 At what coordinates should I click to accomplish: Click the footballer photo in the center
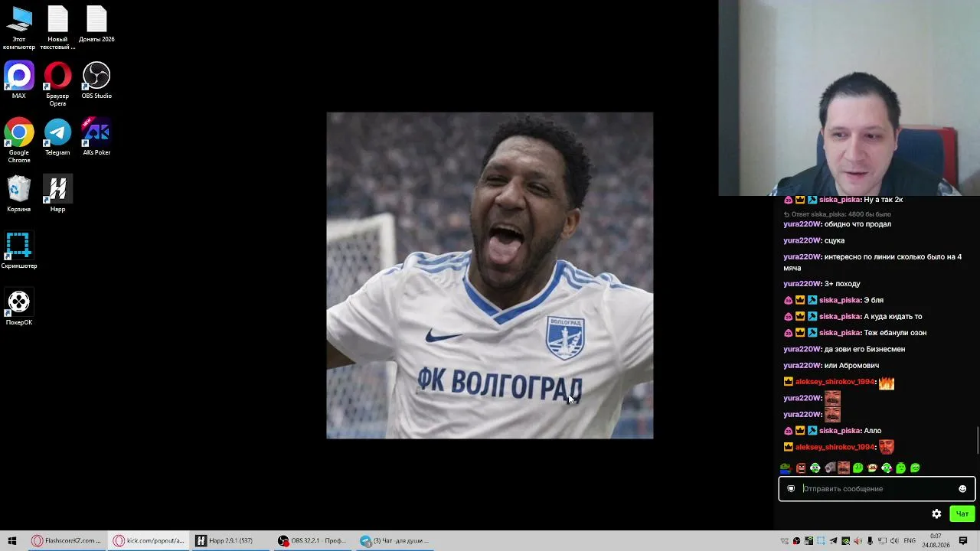pyautogui.click(x=490, y=275)
